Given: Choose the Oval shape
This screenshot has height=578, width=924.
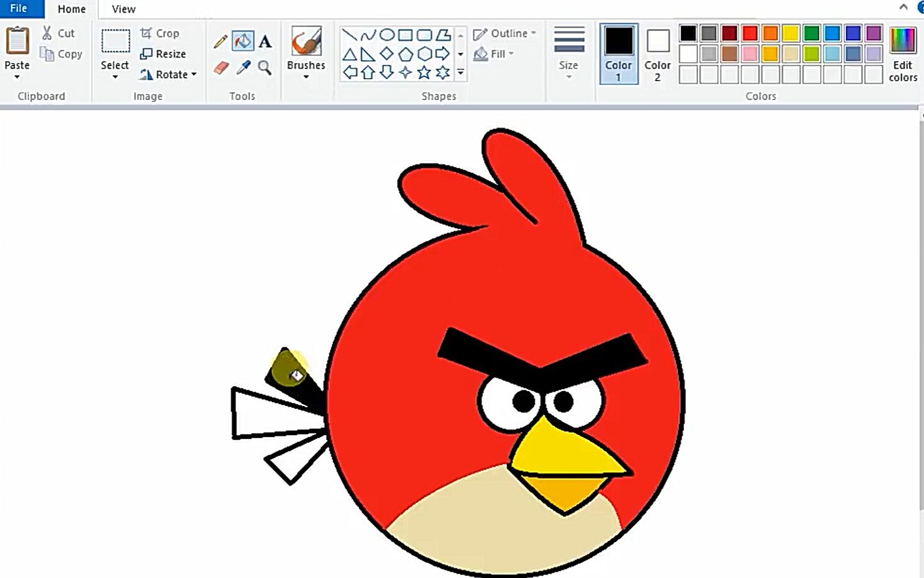Looking at the screenshot, I should click(387, 35).
